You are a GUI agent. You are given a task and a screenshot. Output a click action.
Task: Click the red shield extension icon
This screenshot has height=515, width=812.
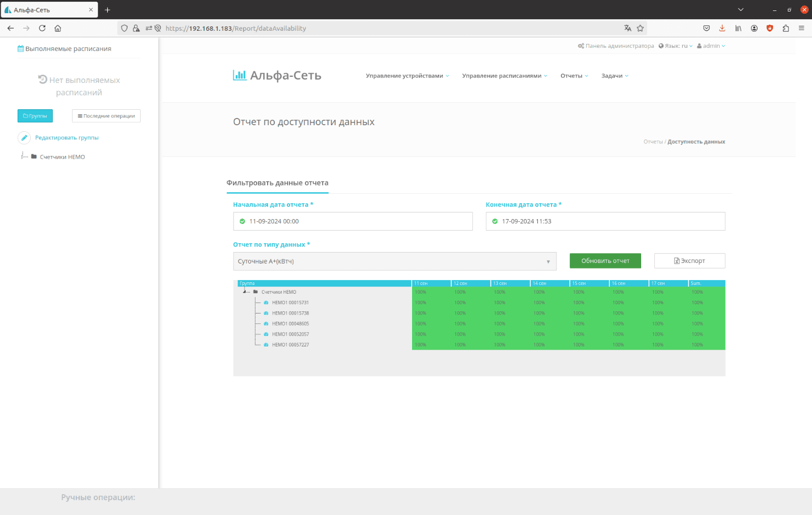tap(770, 28)
